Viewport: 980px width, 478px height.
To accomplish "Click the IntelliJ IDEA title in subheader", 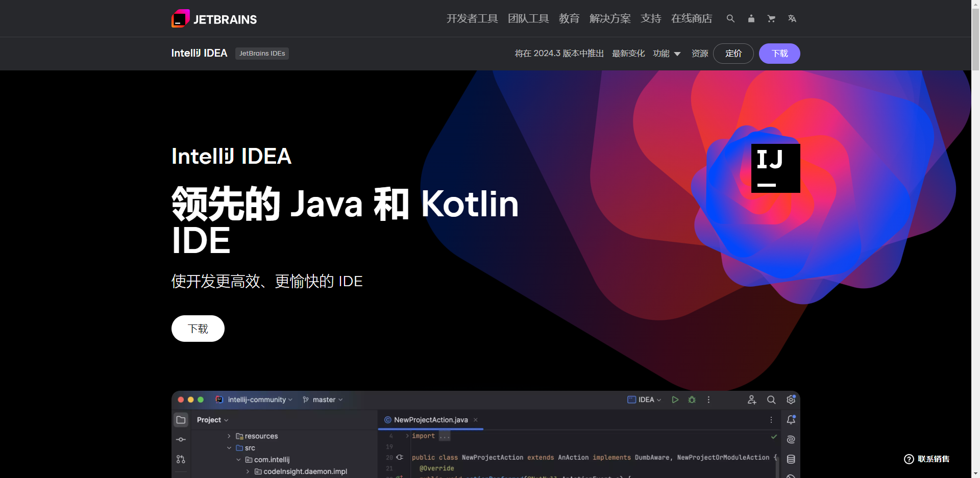I will pyautogui.click(x=199, y=53).
